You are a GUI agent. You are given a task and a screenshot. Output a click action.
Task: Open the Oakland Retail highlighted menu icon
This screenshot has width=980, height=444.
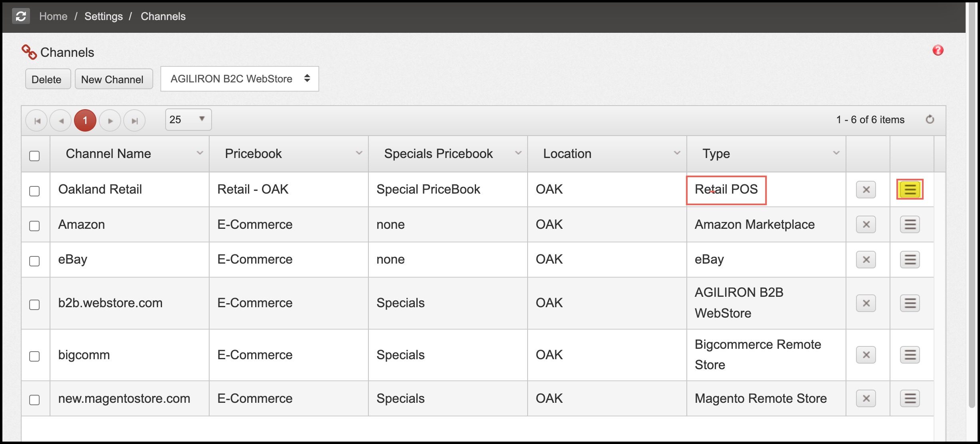(x=910, y=190)
